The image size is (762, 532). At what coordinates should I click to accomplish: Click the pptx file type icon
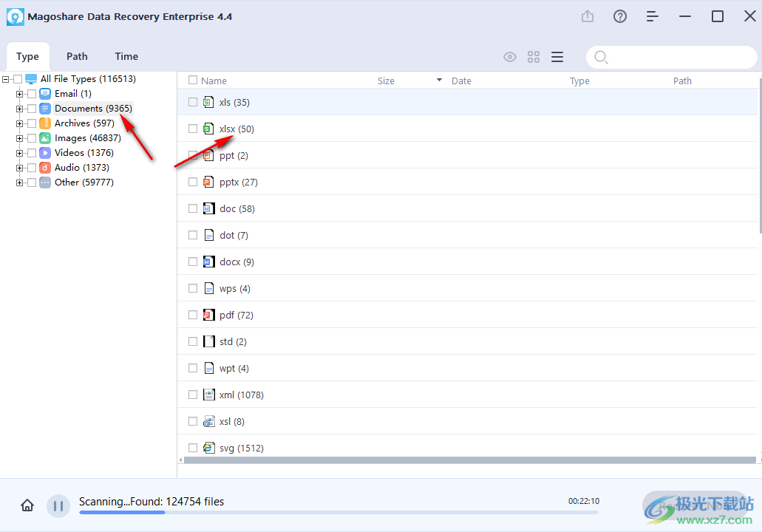[208, 182]
